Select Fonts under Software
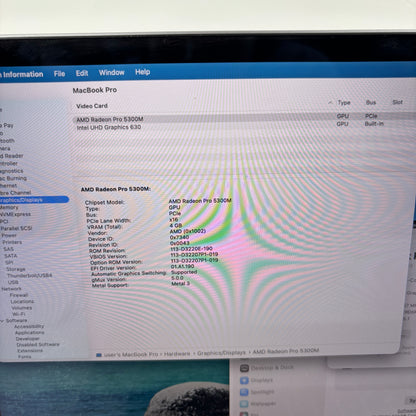The width and height of the screenshot is (416, 416). [25, 356]
